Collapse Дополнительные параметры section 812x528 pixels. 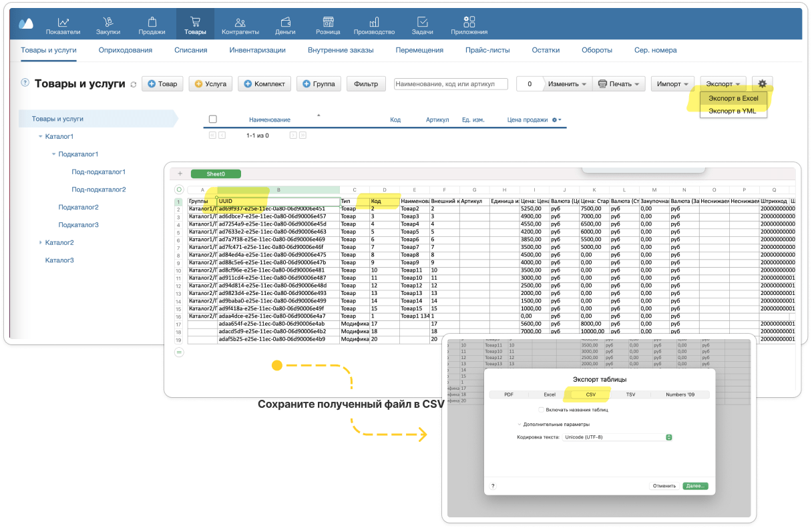(x=520, y=424)
